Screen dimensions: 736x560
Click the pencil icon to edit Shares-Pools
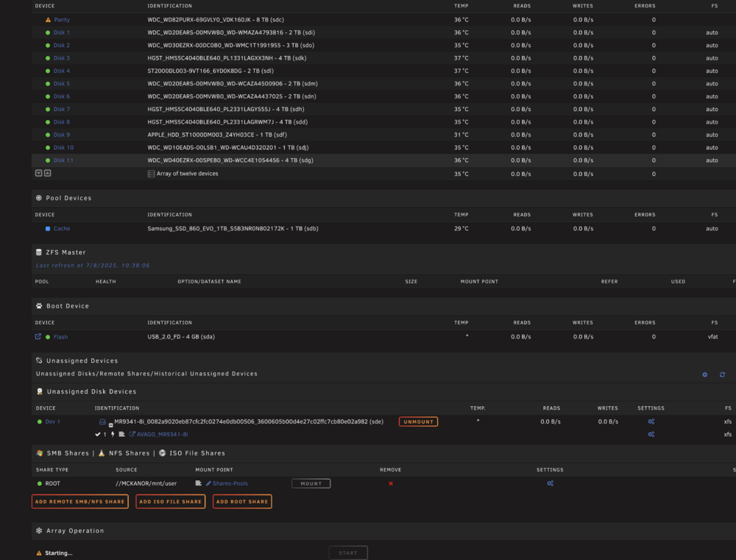click(208, 483)
